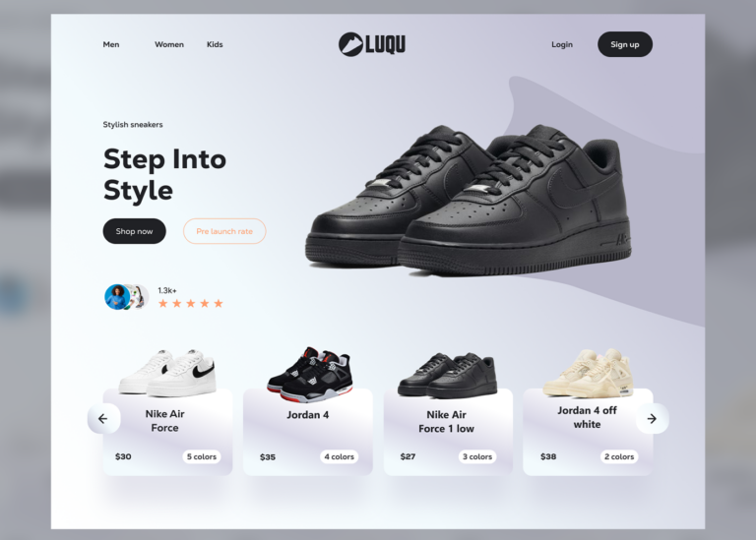Click the Shop now button
This screenshot has width=756, height=540.
(x=135, y=231)
